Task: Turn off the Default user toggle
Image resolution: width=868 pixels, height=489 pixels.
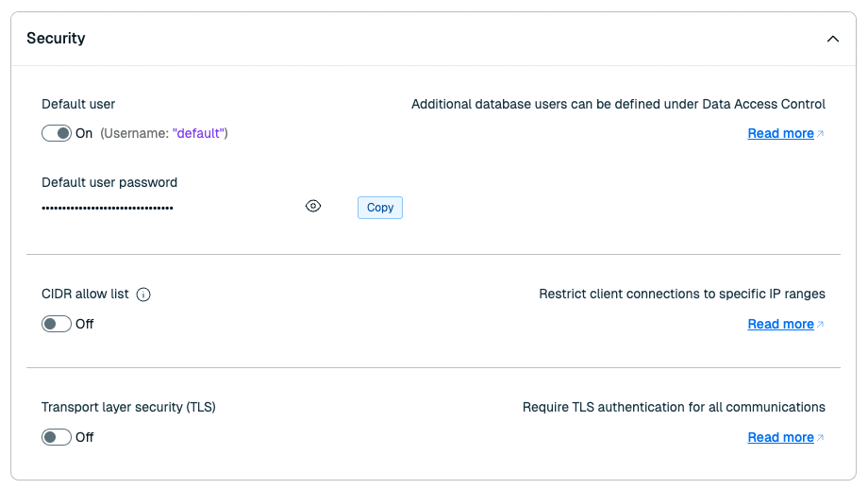Action: coord(57,133)
